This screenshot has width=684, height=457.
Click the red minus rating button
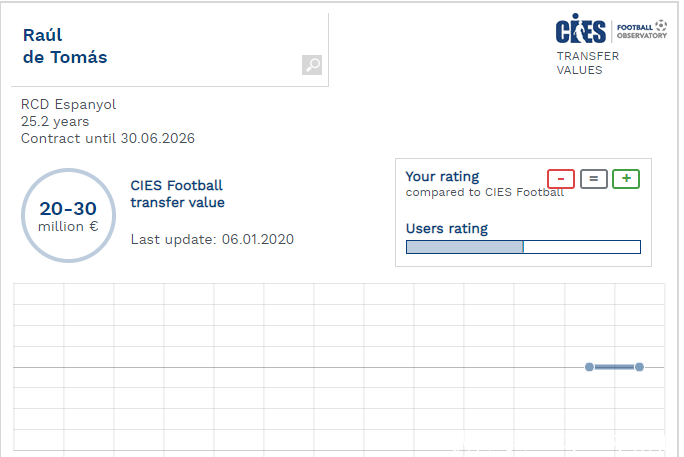[561, 179]
